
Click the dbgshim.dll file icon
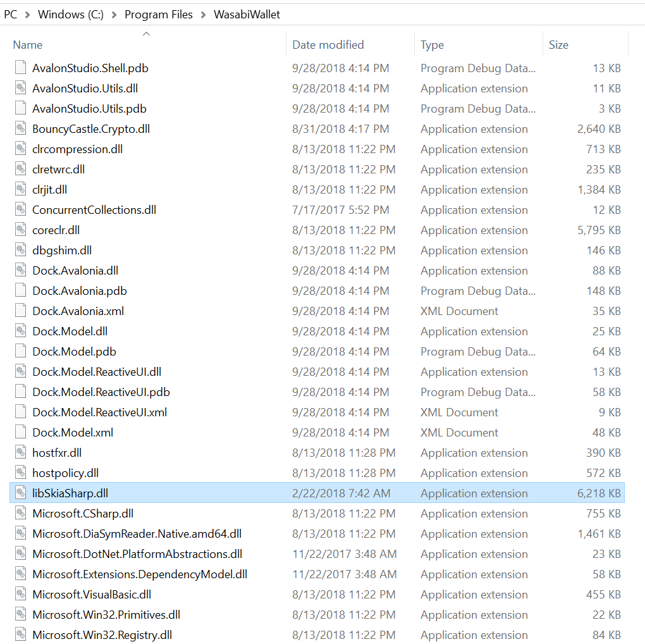click(x=21, y=250)
